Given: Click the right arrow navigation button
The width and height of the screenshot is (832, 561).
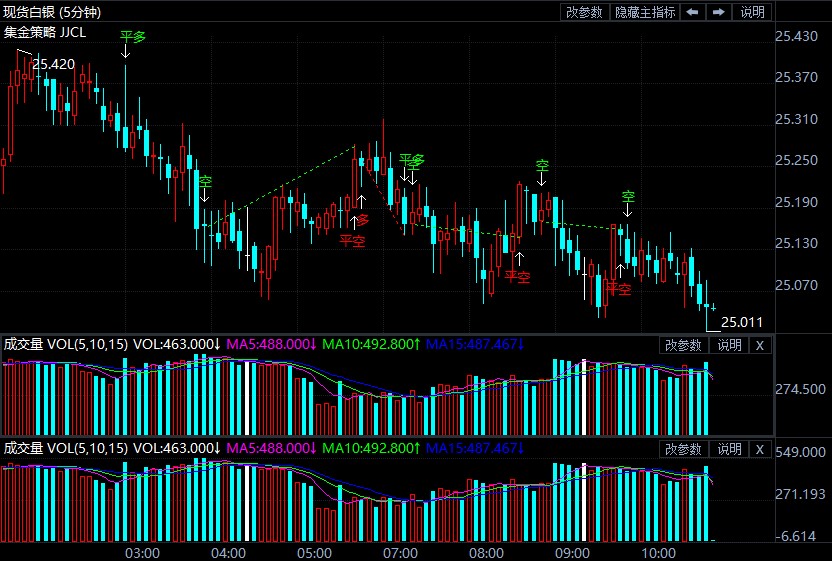Looking at the screenshot, I should pyautogui.click(x=719, y=12).
